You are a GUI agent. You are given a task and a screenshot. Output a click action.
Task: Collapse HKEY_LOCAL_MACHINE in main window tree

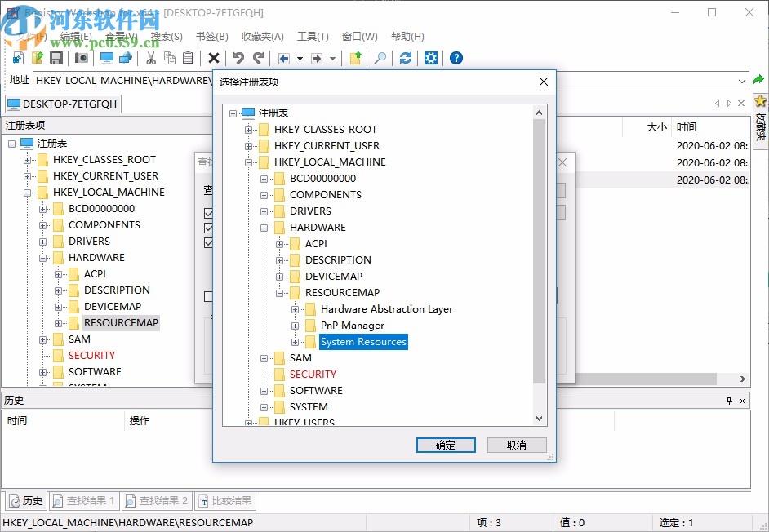(28, 193)
